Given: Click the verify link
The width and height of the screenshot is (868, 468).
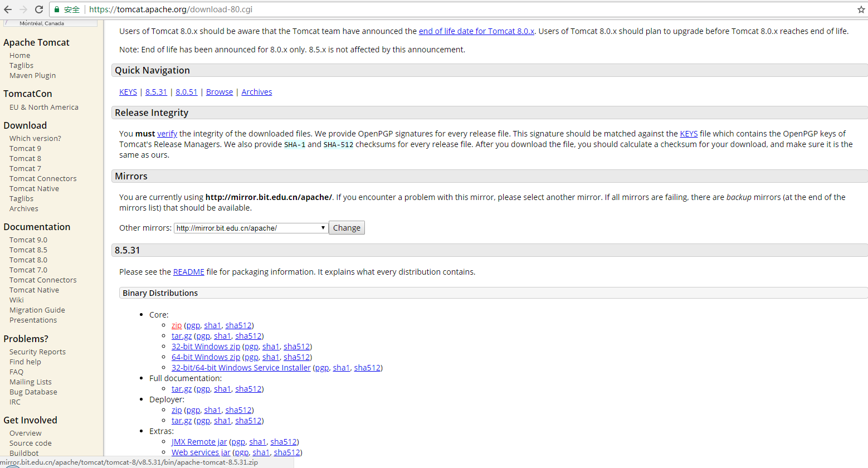Looking at the screenshot, I should [x=167, y=134].
